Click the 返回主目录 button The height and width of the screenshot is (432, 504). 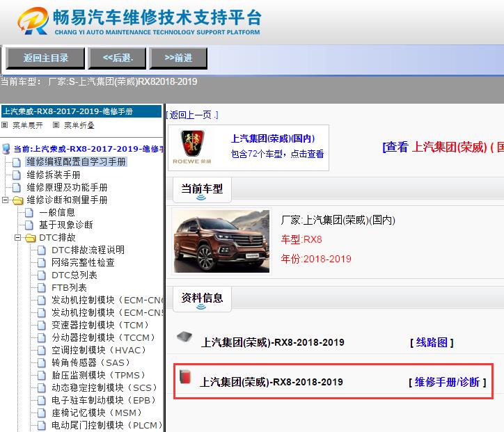[x=45, y=58]
